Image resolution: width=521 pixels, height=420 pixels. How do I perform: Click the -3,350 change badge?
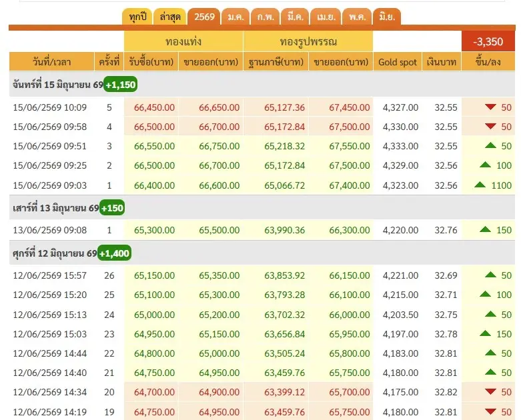[488, 41]
